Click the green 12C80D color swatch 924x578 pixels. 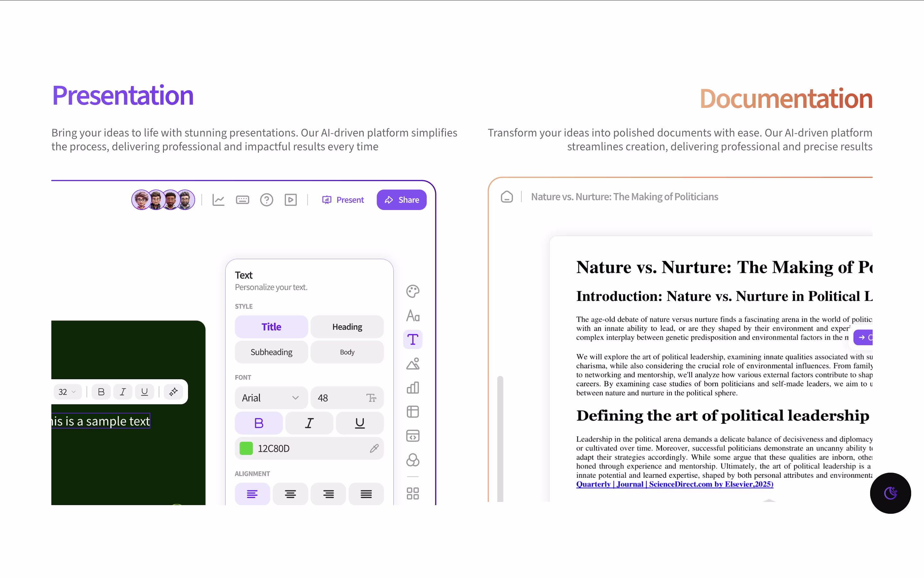246,448
